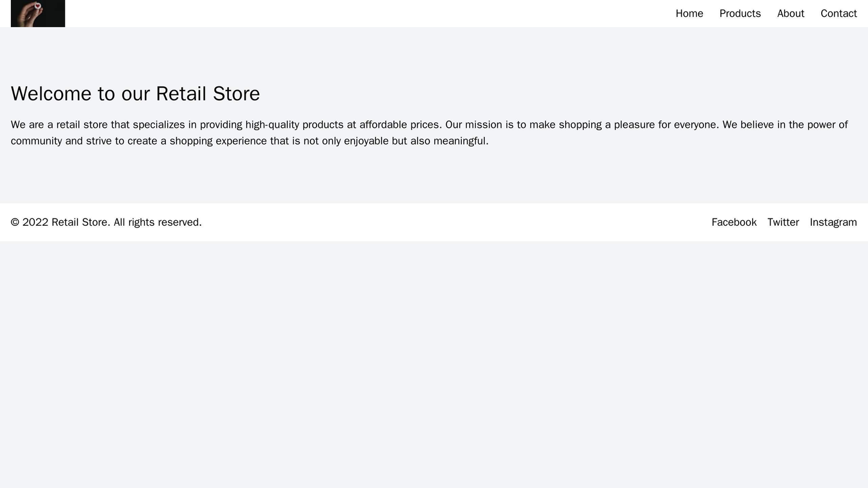Viewport: 868px width, 488px height.
Task: Visit the Facebook footer link
Action: pyautogui.click(x=733, y=222)
